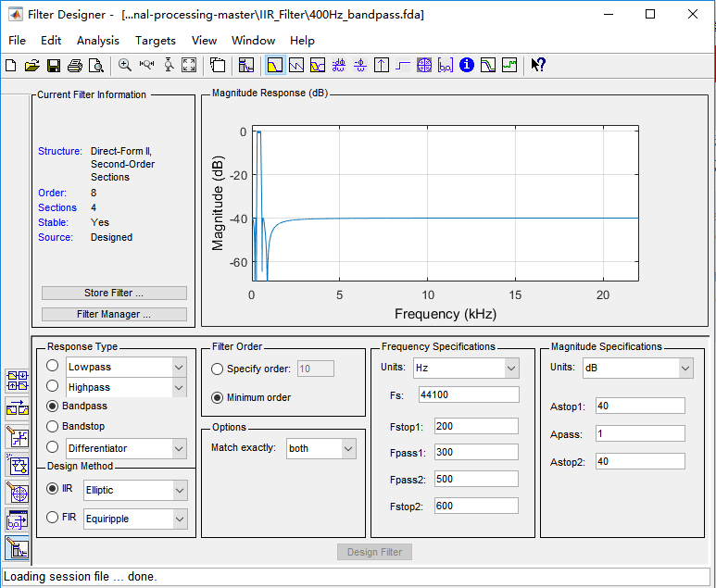Image resolution: width=716 pixels, height=588 pixels.
Task: Show the Phase Response analysis icon
Action: pos(296,66)
